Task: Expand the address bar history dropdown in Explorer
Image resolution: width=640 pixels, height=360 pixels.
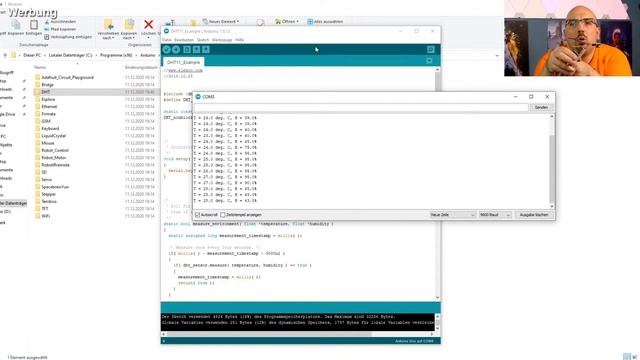Action: click(x=497, y=56)
